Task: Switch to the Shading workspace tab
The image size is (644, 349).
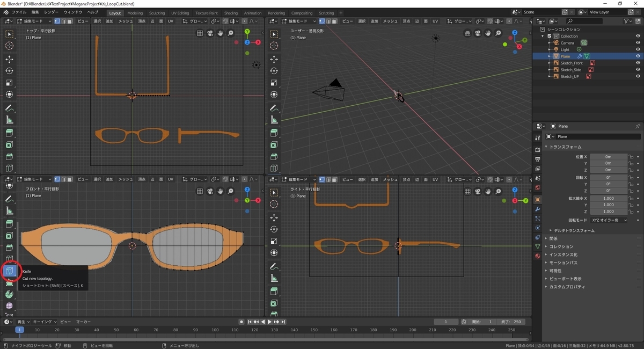Action: pyautogui.click(x=231, y=13)
